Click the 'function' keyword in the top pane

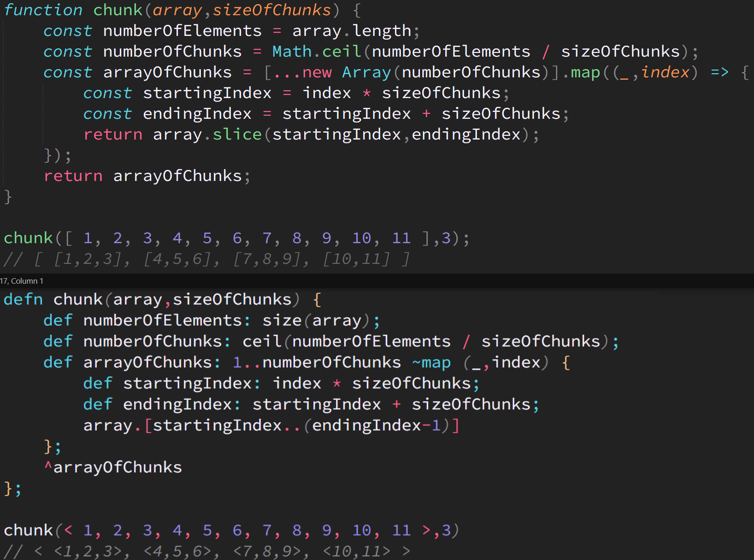(43, 10)
